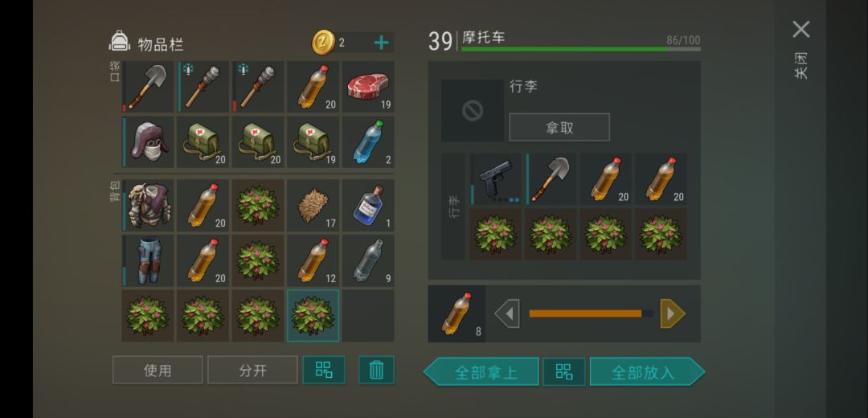868x418 pixels.
Task: Click the orange quantity slider bar
Action: click(x=592, y=313)
